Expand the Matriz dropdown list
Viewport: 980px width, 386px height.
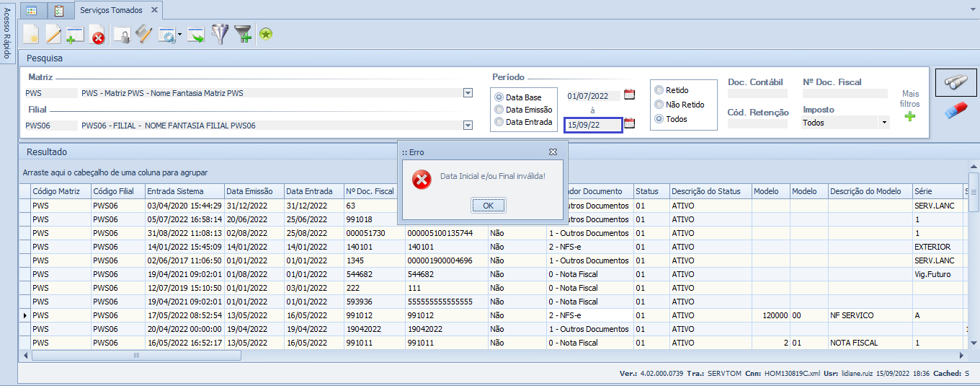[468, 93]
